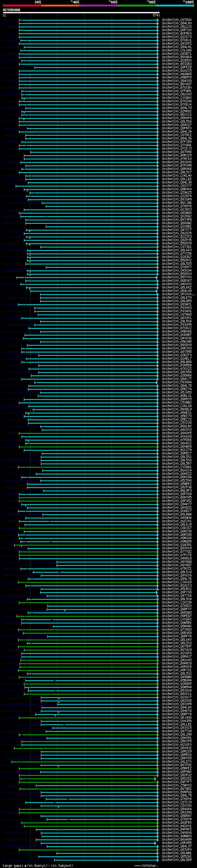Select the UniRef100_Q9SBT1 label

pos(176,54)
